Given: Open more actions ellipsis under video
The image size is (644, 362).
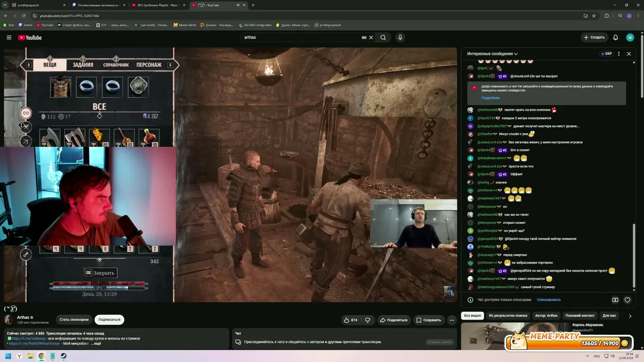Looking at the screenshot, I should (452, 320).
